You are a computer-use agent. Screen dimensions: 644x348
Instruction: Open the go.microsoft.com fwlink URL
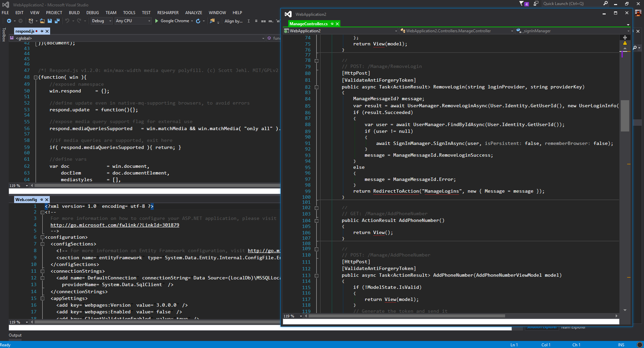coord(115,225)
